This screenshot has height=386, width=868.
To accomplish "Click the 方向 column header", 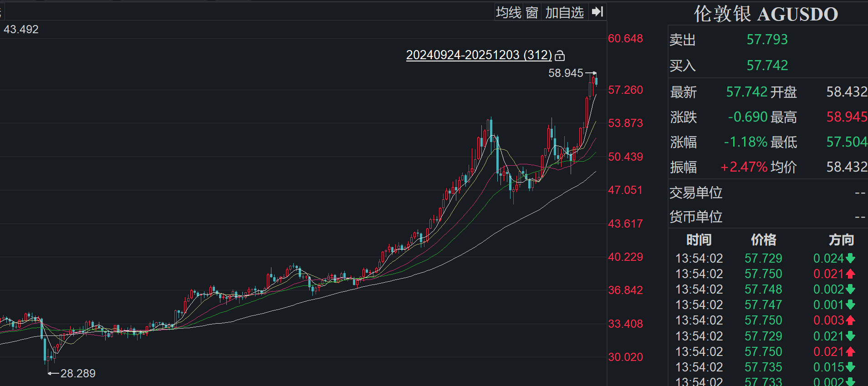I will [x=841, y=239].
